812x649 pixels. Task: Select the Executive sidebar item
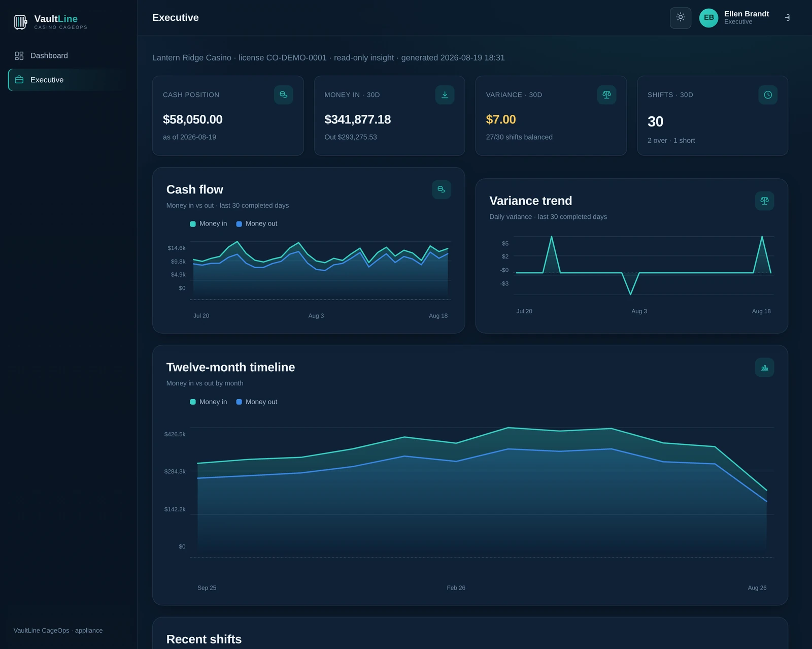click(69, 80)
